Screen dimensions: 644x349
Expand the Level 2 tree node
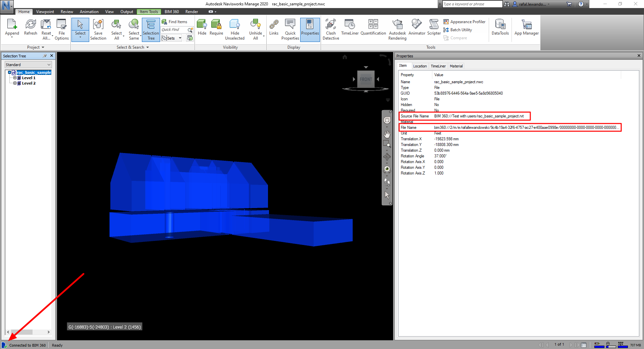(15, 83)
